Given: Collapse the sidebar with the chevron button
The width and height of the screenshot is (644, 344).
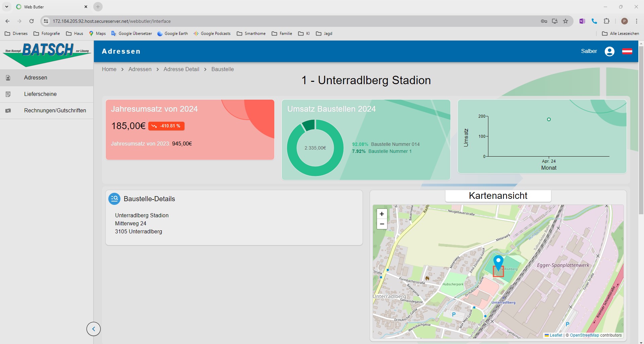Looking at the screenshot, I should tap(94, 329).
